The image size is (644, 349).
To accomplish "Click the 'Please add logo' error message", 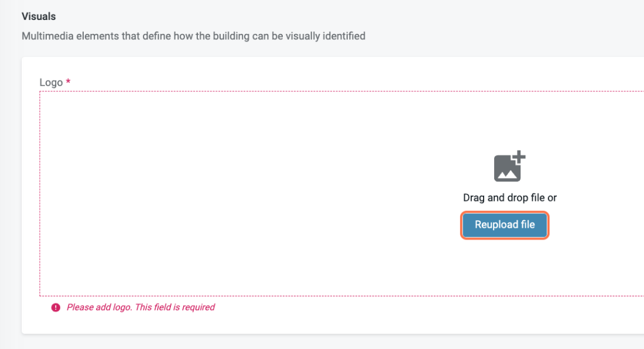I will click(99, 307).
